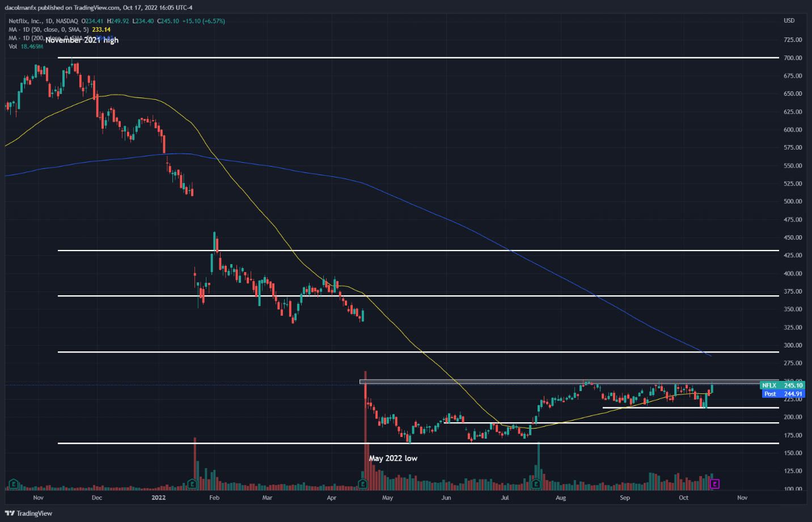
Task: Click the 100.00 price axis label
Action: 793,489
